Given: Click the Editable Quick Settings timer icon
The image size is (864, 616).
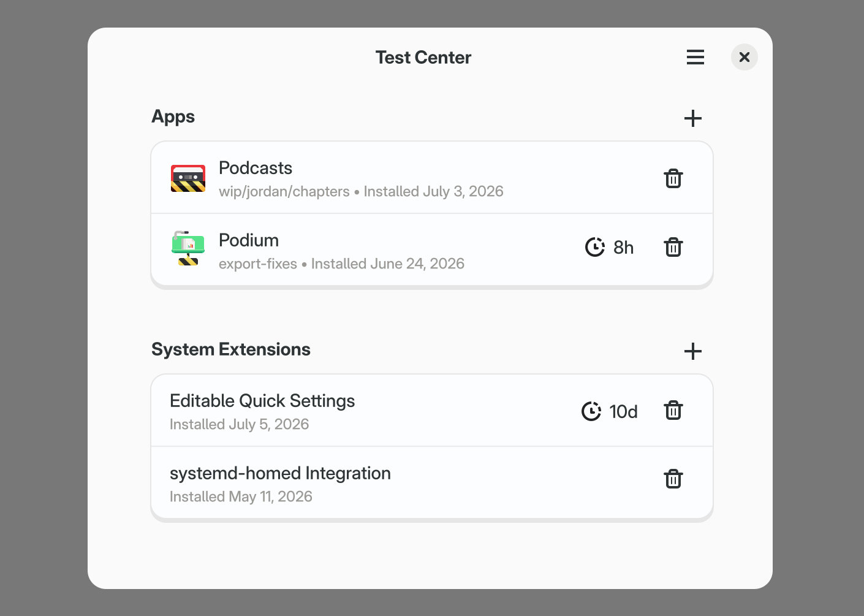Looking at the screenshot, I should coord(591,411).
